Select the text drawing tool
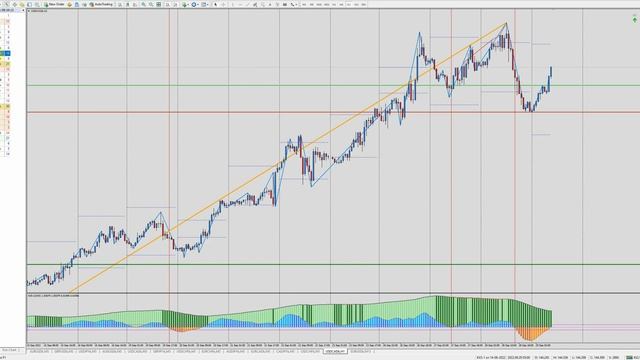 pos(270,4)
